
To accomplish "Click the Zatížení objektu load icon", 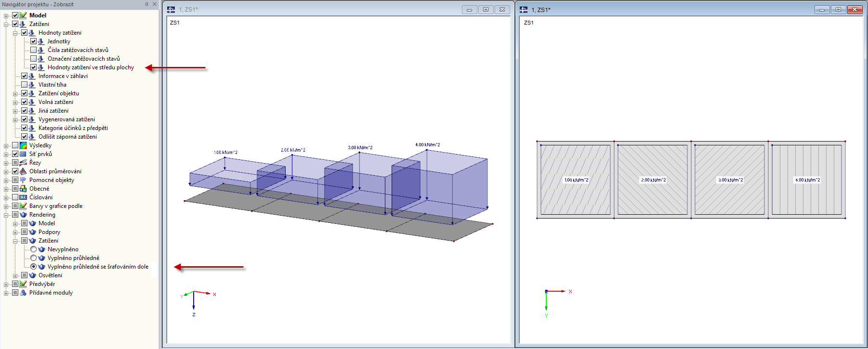I will tap(32, 93).
